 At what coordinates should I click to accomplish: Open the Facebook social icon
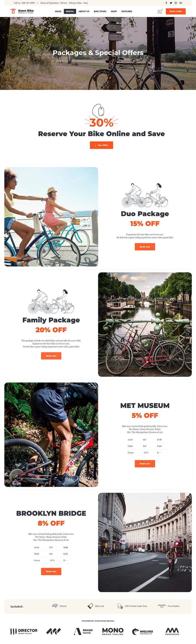point(166,3)
